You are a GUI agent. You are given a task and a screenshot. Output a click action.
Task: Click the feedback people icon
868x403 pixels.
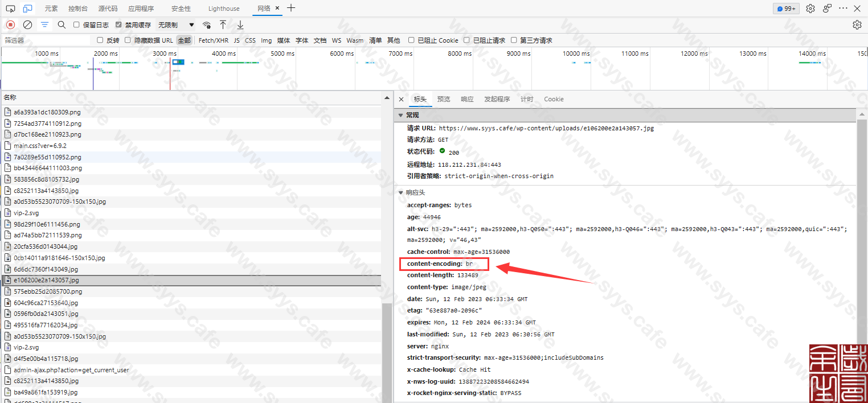(827, 9)
